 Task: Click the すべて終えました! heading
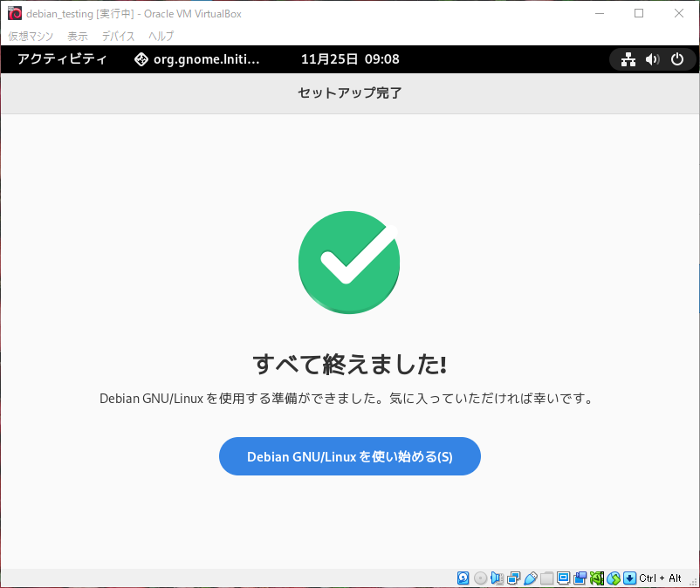[349, 364]
